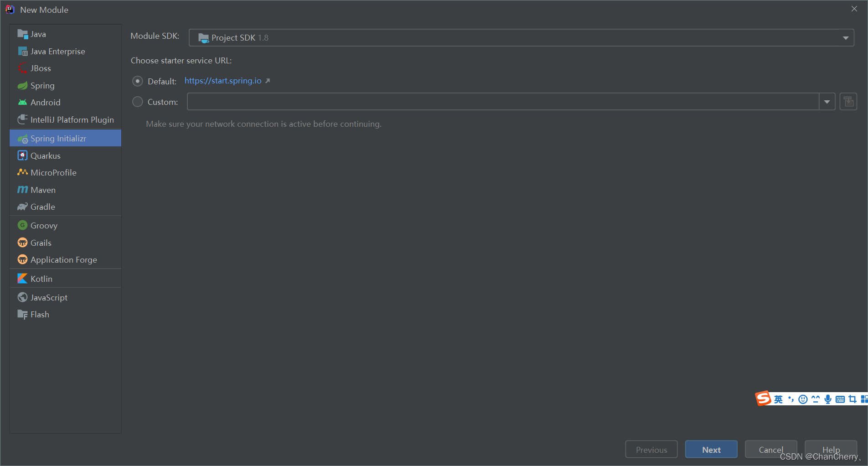Open custom URL browse icon button

tap(848, 102)
